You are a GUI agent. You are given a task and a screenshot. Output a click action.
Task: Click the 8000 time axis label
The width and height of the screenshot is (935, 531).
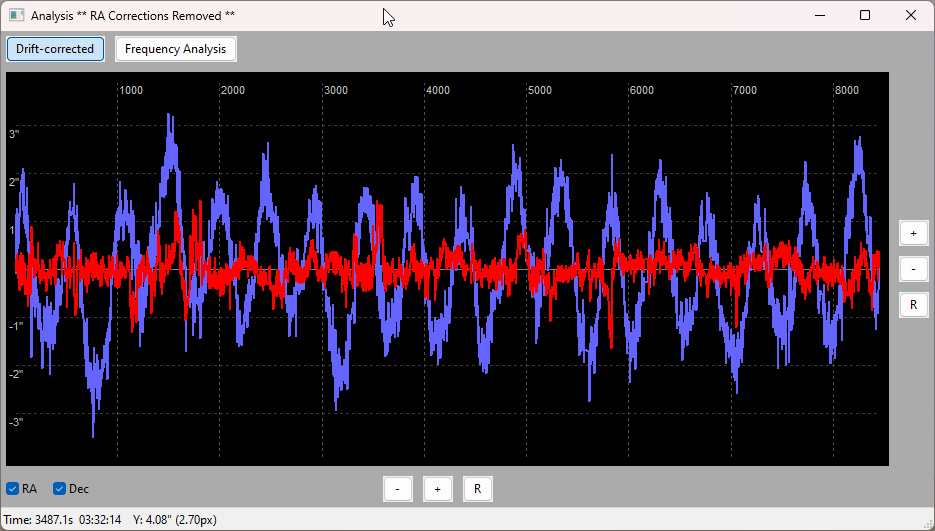click(847, 90)
